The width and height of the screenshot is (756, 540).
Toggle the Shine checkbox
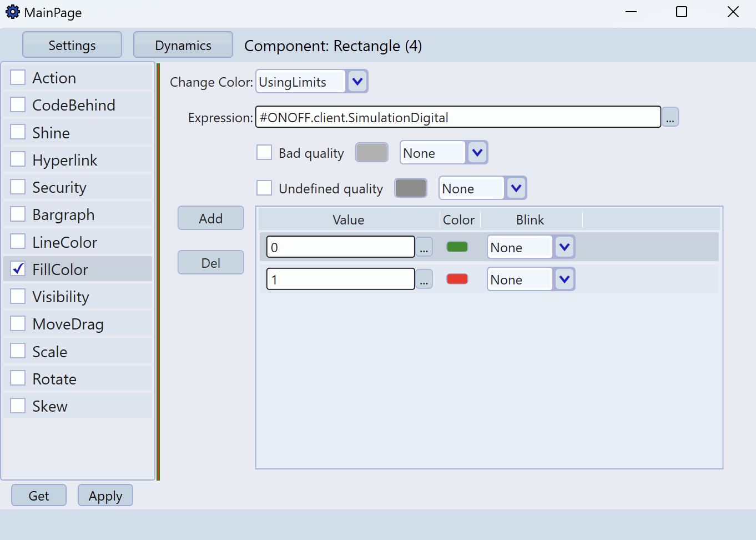click(x=18, y=132)
